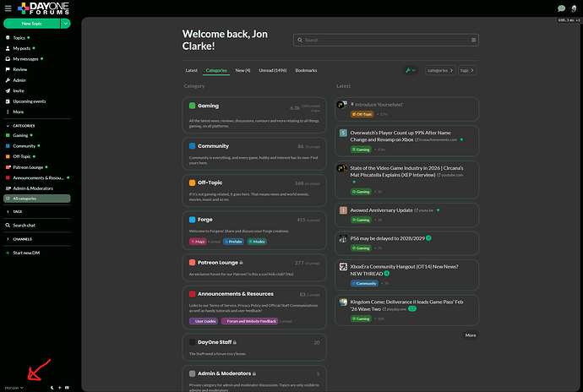Open the Admin wrench item in sidebar
The height and width of the screenshot is (392, 583).
(x=19, y=80)
